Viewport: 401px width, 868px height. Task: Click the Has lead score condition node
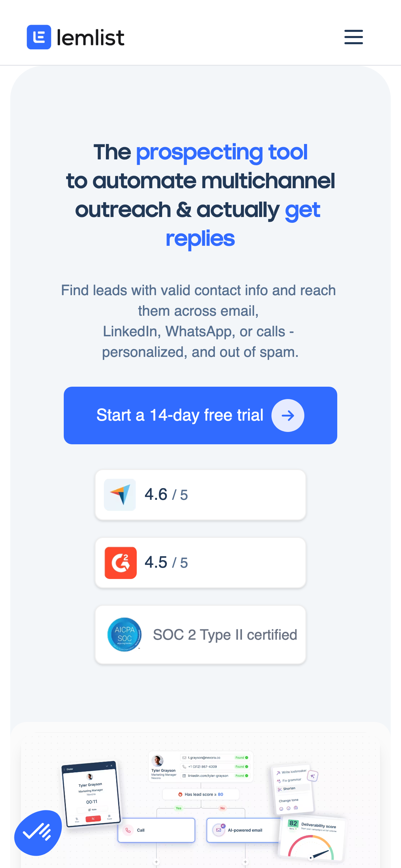pos(200,794)
